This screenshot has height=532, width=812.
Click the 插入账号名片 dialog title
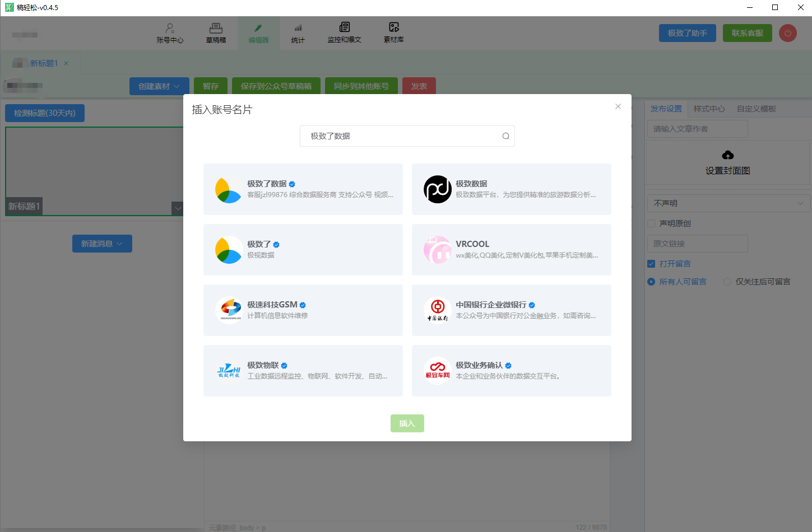click(x=222, y=110)
